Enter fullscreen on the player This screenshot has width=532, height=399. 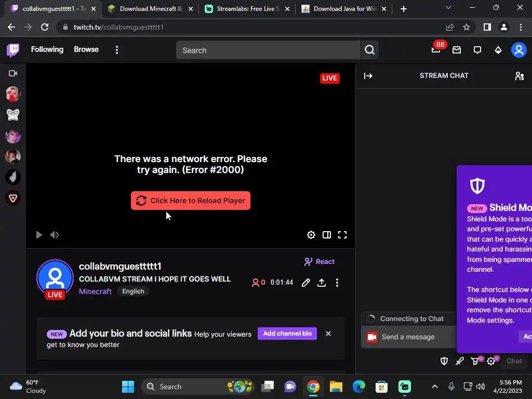point(342,235)
